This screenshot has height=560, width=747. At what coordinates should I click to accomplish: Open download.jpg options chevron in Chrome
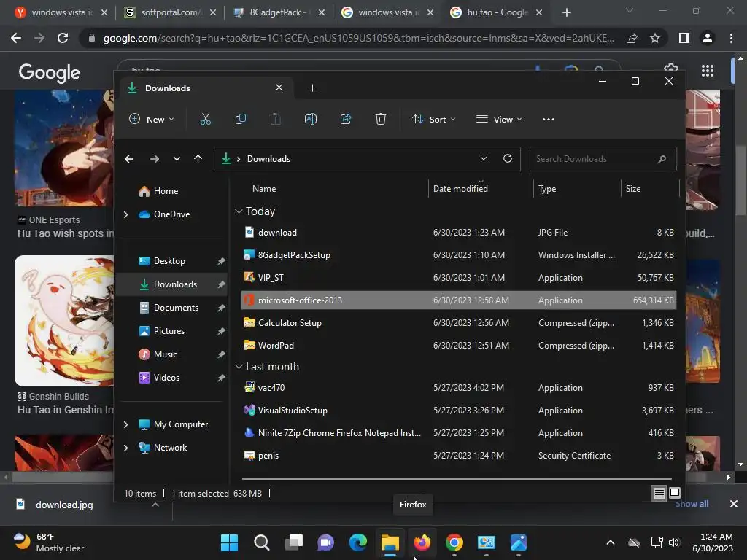pyautogui.click(x=155, y=505)
